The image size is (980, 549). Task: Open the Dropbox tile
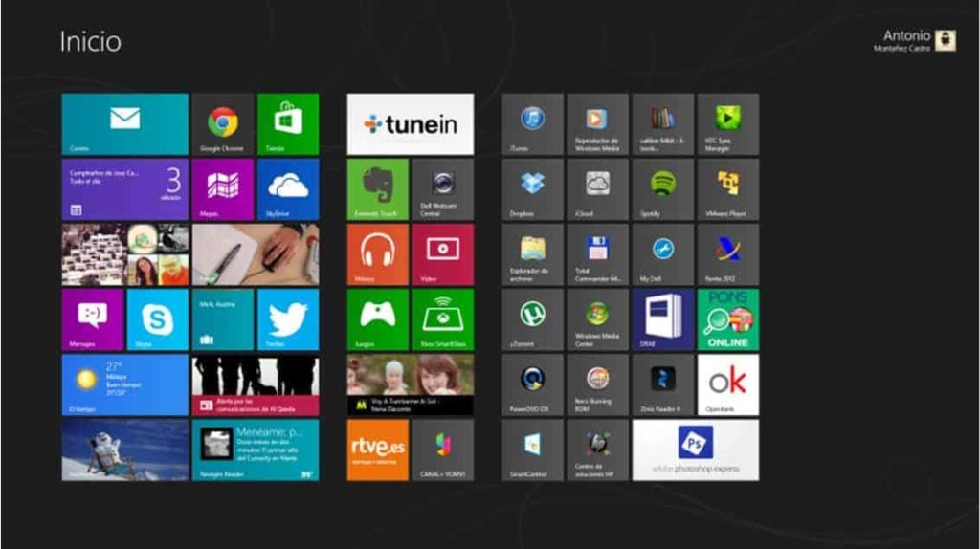[532, 188]
